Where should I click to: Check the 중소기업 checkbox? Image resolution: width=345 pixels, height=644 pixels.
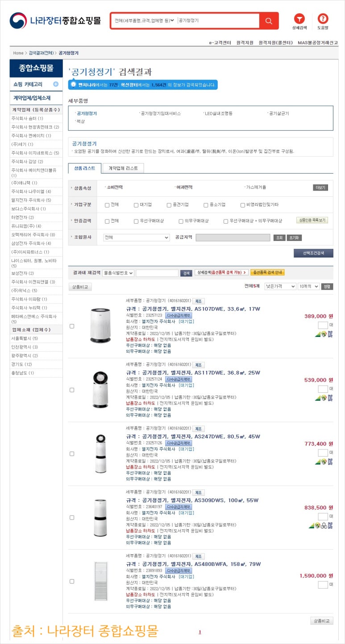coord(206,205)
